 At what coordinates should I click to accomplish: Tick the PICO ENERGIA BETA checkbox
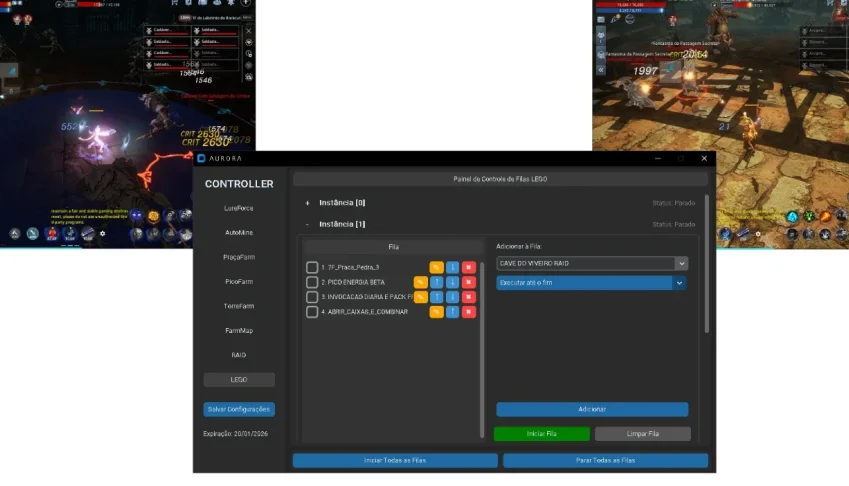(312, 282)
